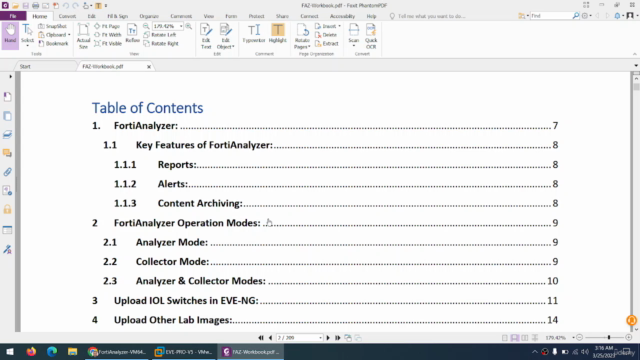Switch to facing pages view mode
The height and width of the screenshot is (360, 640).
click(x=525, y=338)
